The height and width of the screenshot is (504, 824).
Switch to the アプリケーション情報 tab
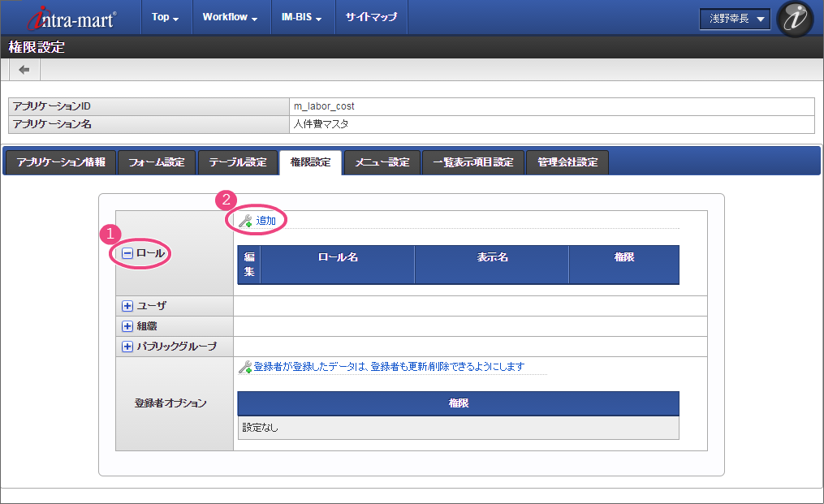coord(61,162)
